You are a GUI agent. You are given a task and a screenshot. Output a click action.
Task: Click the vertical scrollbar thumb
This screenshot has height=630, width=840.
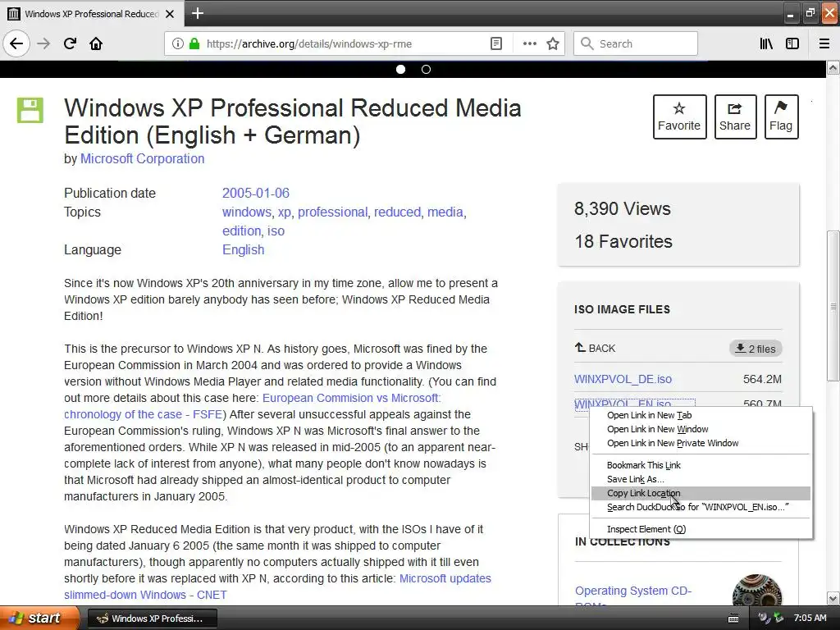[x=833, y=305]
